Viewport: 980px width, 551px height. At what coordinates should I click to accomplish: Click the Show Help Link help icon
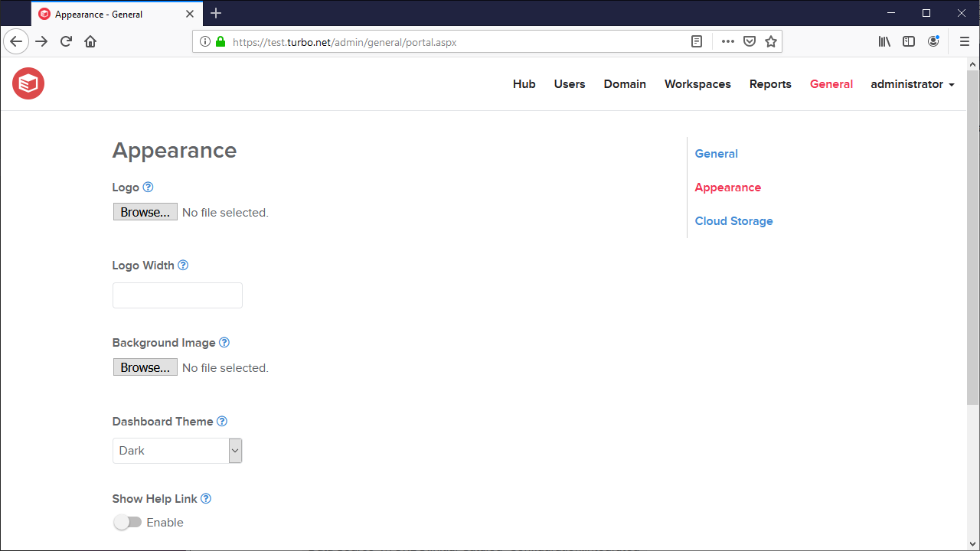click(x=205, y=498)
